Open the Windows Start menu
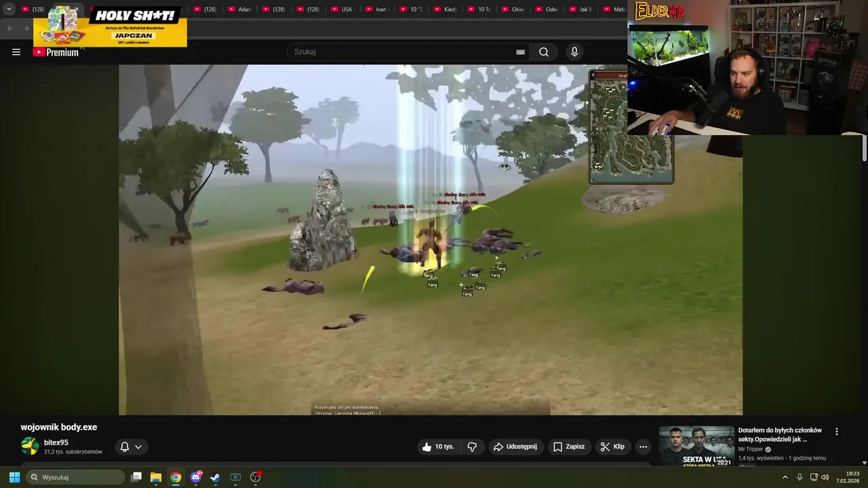The image size is (868, 488). 14,477
